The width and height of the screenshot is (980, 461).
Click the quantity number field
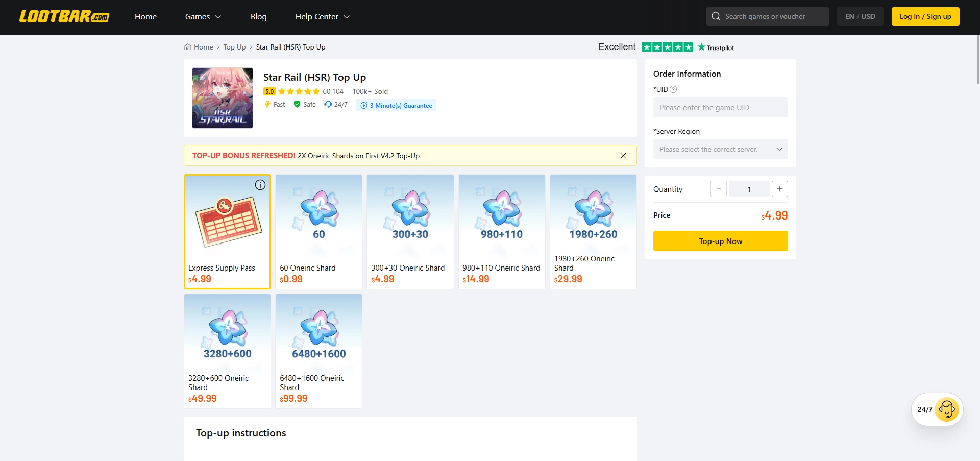coord(749,189)
